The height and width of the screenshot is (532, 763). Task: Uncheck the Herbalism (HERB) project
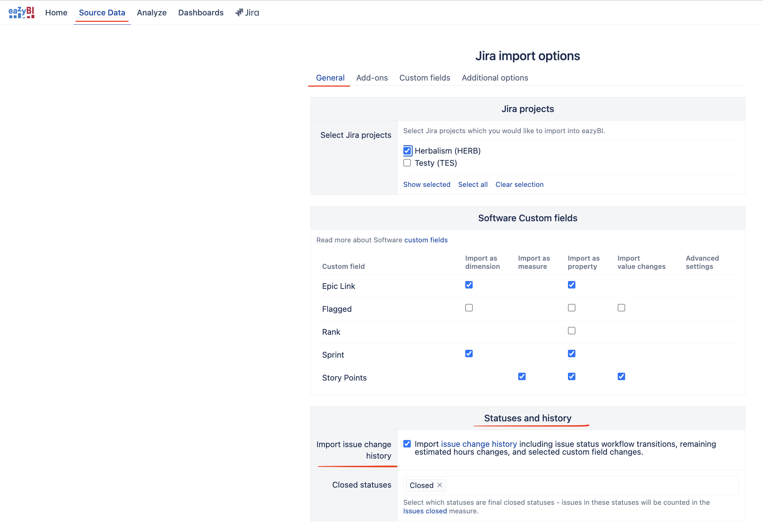407,151
